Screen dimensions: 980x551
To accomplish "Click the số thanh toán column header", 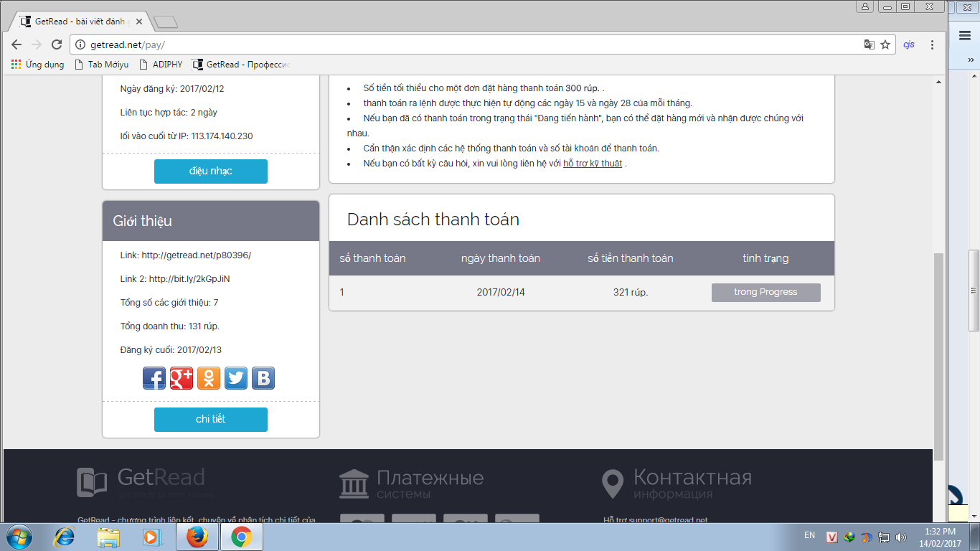I will pos(373,258).
